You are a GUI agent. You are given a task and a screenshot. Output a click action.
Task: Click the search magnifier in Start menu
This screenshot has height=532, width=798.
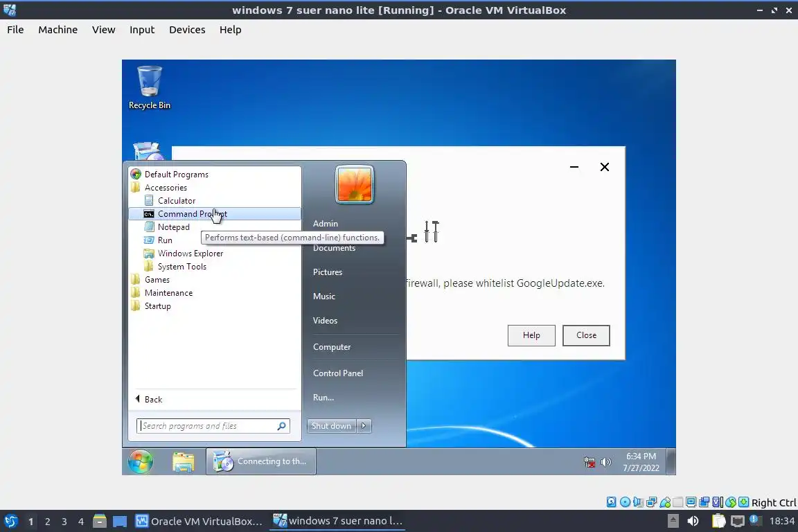pos(281,425)
